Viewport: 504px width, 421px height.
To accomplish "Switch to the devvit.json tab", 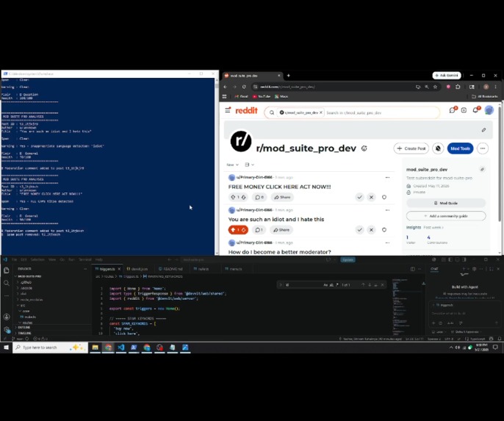I will coord(137,269).
